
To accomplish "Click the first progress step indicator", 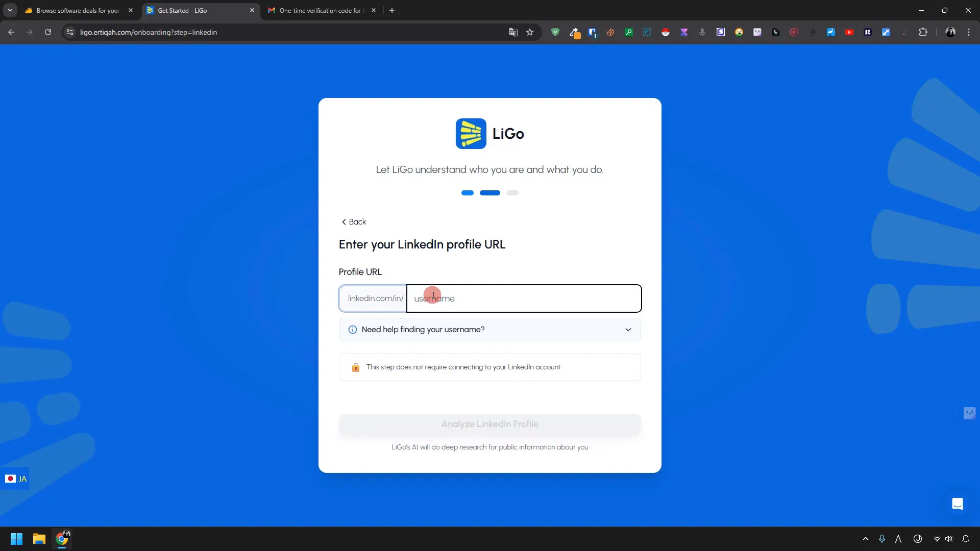I will tap(468, 193).
